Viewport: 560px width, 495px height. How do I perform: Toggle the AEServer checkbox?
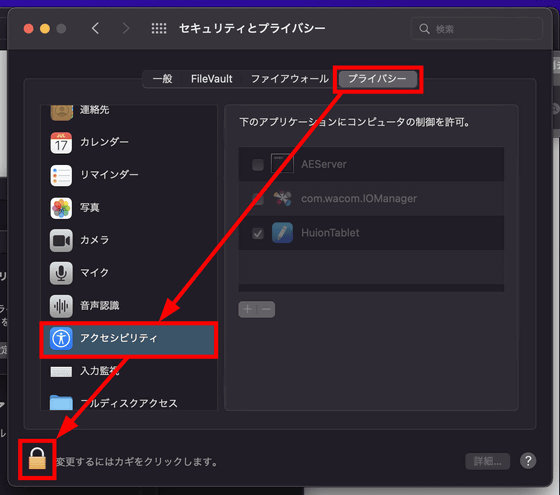click(x=258, y=165)
